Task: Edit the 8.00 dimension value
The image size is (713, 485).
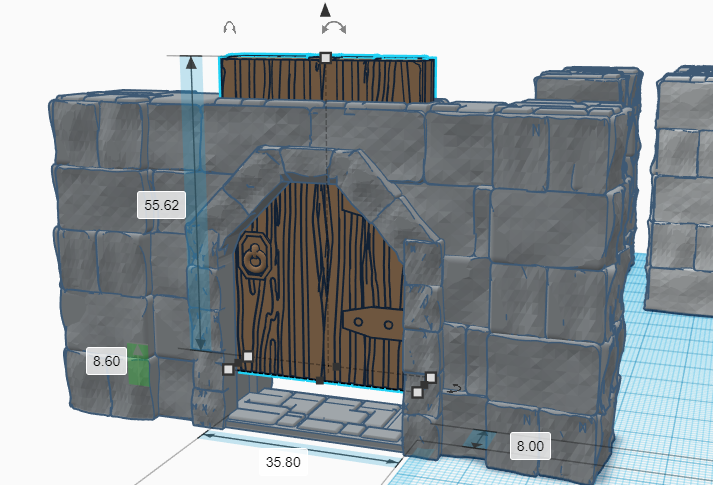Action: (x=529, y=446)
